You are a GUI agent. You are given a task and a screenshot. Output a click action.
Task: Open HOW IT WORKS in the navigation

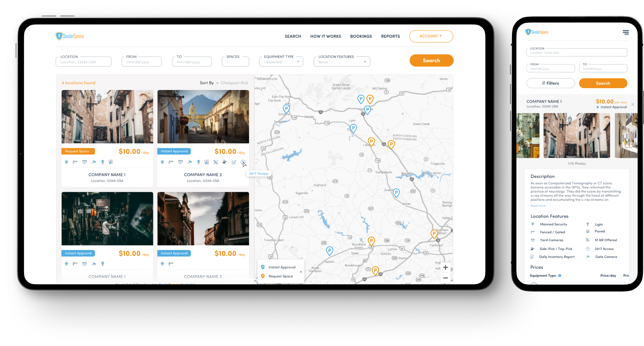326,36
